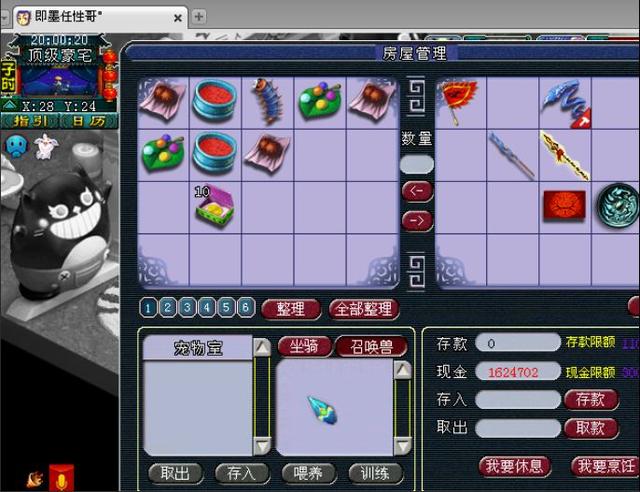This screenshot has height=492, width=640.
Task: Focus the 存入 deposit amount field
Action: [x=518, y=399]
